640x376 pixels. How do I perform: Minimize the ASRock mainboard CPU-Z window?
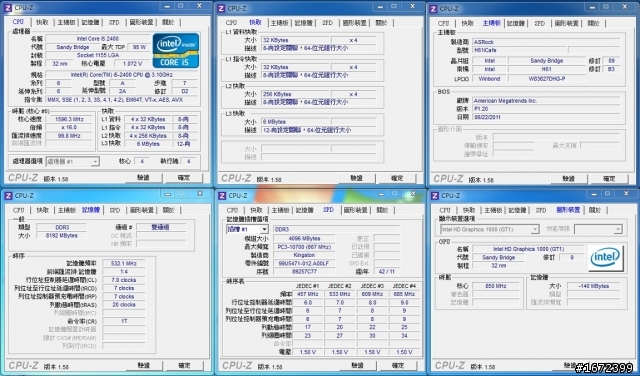click(x=591, y=7)
